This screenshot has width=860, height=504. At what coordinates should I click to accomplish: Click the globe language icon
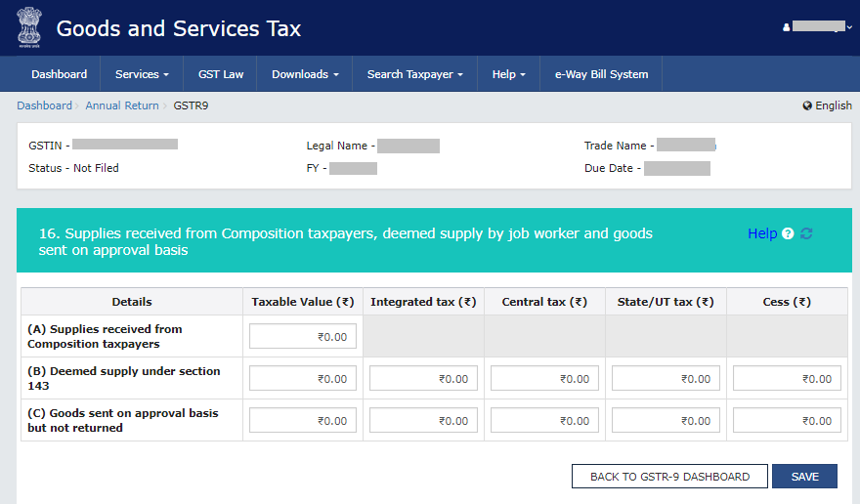[807, 105]
